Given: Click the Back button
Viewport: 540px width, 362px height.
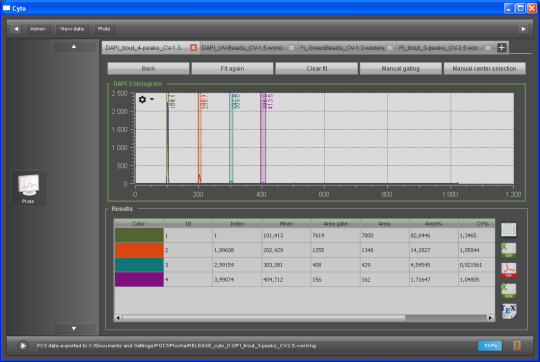Looking at the screenshot, I should coord(148,69).
